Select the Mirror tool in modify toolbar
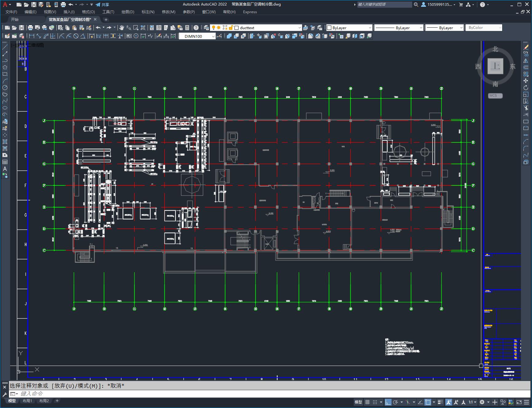Viewport: 532px width, 408px height. click(526, 61)
